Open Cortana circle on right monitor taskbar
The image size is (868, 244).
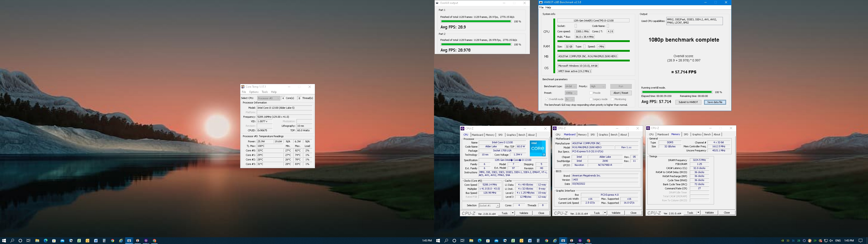pyautogui.click(x=454, y=241)
